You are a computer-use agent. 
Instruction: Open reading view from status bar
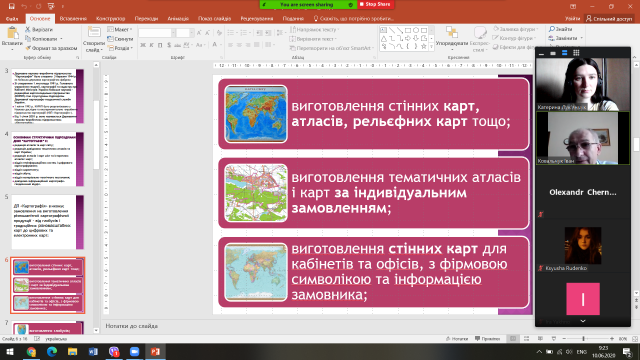coord(540,339)
